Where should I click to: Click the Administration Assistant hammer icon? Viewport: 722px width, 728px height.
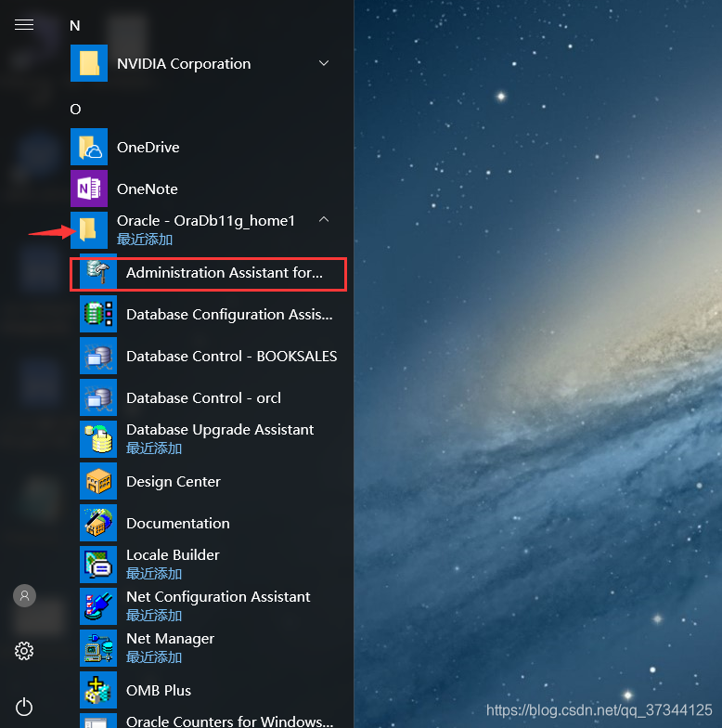98,272
